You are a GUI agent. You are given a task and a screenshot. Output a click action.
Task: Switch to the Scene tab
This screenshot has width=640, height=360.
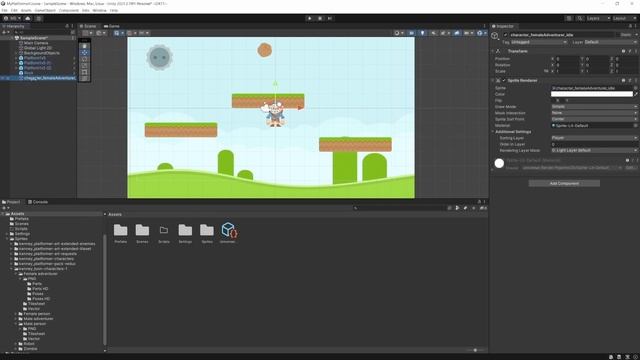click(88, 26)
